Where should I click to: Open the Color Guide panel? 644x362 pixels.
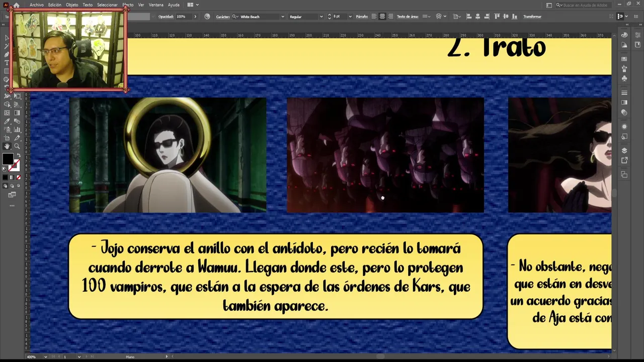624,45
